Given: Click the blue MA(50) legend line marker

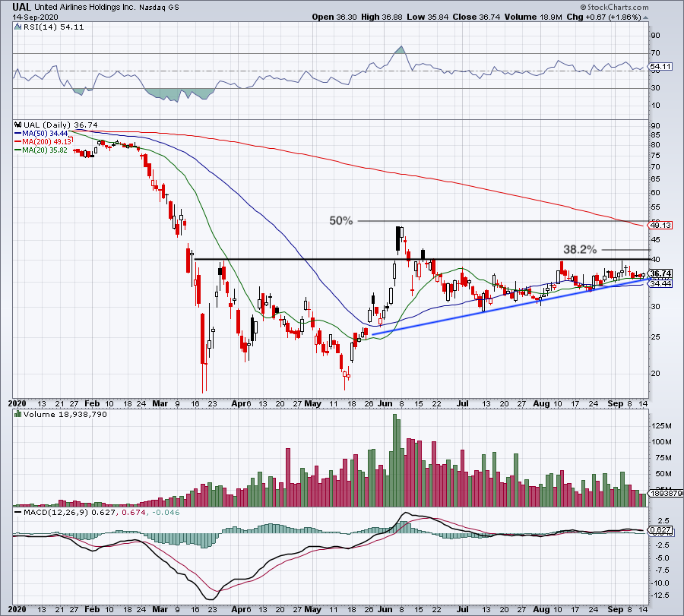Looking at the screenshot, I should [18, 134].
